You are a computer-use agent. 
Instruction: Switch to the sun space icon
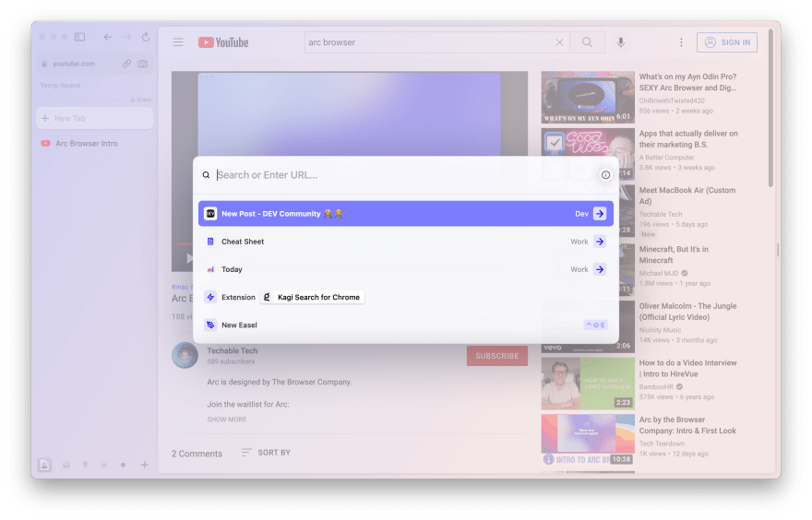click(x=104, y=465)
